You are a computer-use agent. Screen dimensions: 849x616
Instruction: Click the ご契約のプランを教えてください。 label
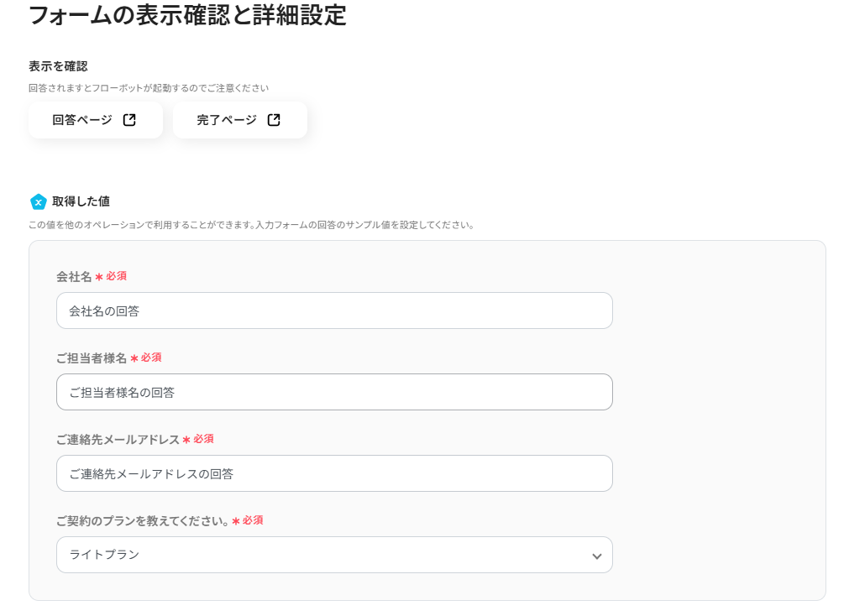(x=143, y=521)
